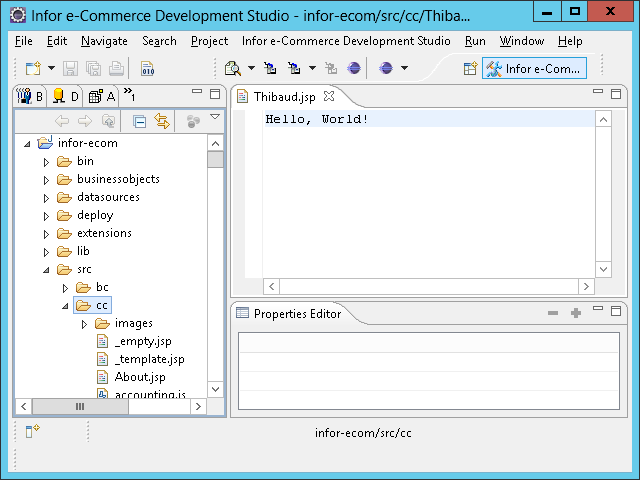Click the Collapse All icon in explorer

click(x=140, y=121)
